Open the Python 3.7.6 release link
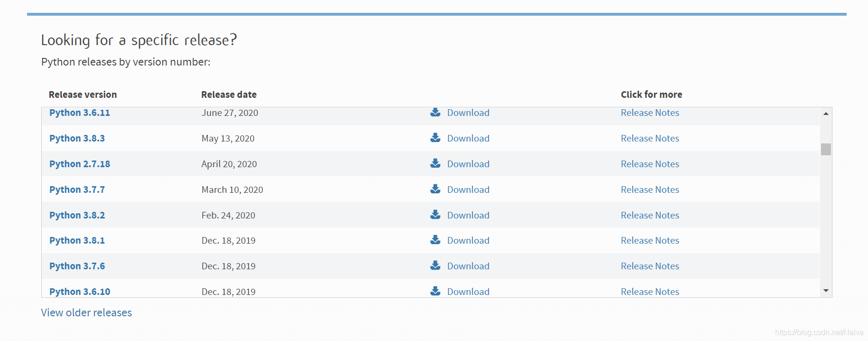Image resolution: width=868 pixels, height=341 pixels. point(77,266)
